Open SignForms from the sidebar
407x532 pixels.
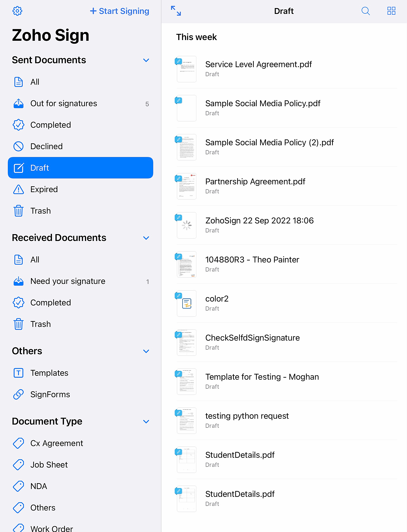click(81, 394)
